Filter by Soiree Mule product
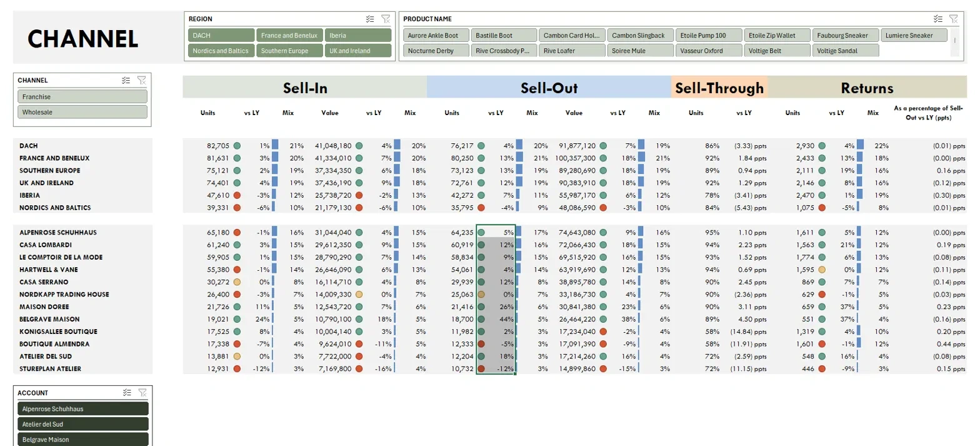The width and height of the screenshot is (980, 446). click(641, 51)
